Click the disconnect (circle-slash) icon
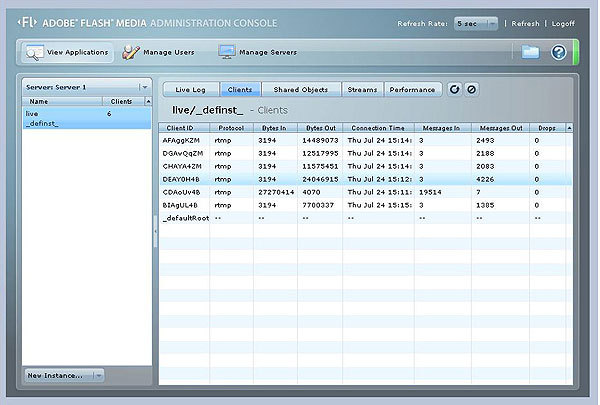This screenshot has height=405, width=600. click(x=471, y=90)
